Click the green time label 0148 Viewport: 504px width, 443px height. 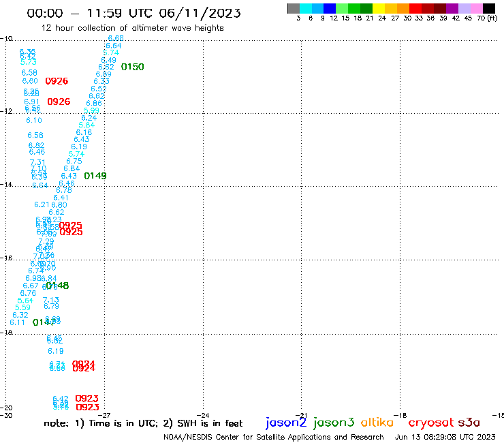(58, 286)
